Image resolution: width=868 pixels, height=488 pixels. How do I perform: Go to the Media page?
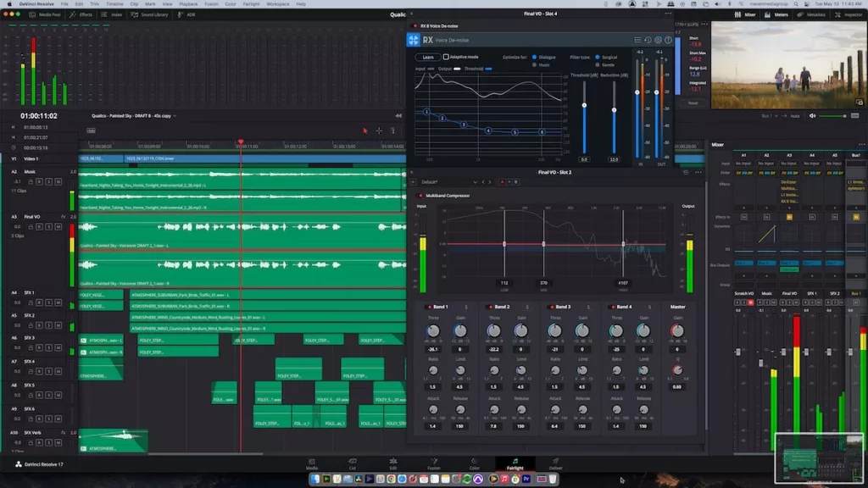pos(312,463)
